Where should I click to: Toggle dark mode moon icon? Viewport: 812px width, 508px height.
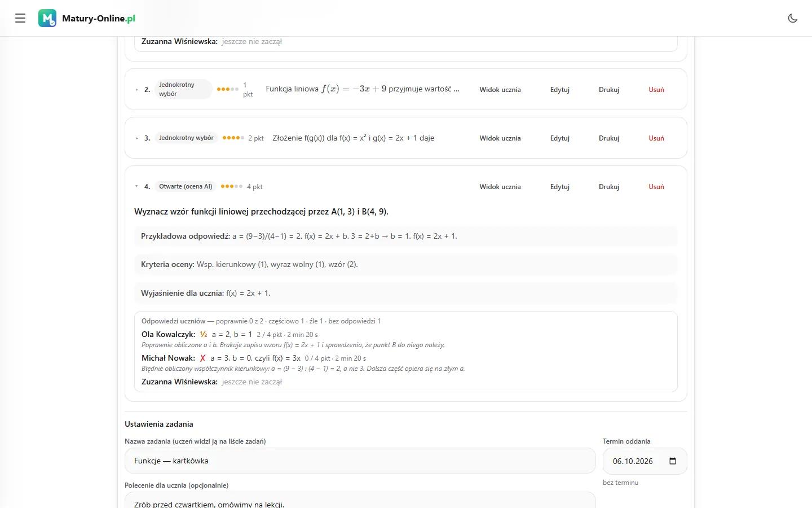coord(792,18)
